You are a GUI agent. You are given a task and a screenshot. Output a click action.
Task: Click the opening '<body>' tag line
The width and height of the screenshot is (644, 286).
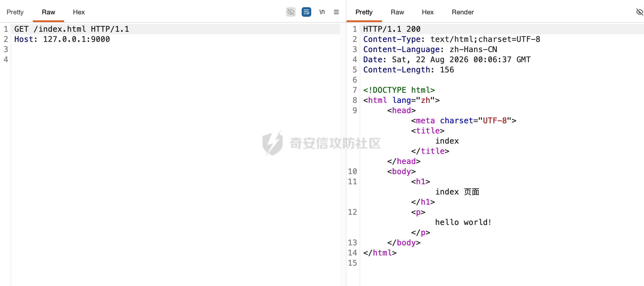coord(401,171)
